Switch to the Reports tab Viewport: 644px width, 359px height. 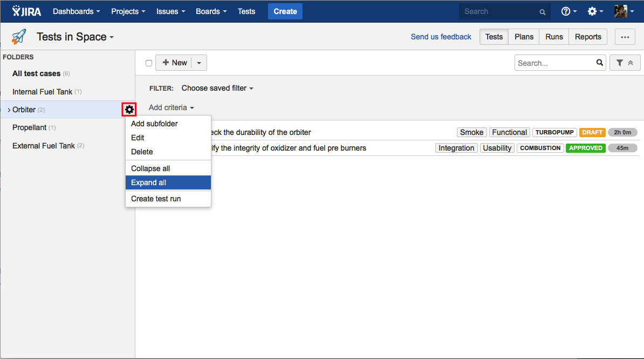587,37
